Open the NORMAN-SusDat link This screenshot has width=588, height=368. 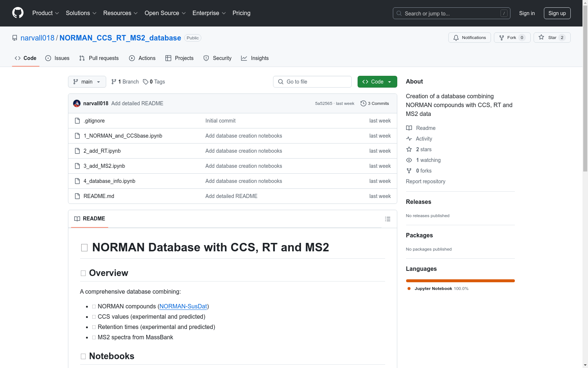pyautogui.click(x=183, y=306)
